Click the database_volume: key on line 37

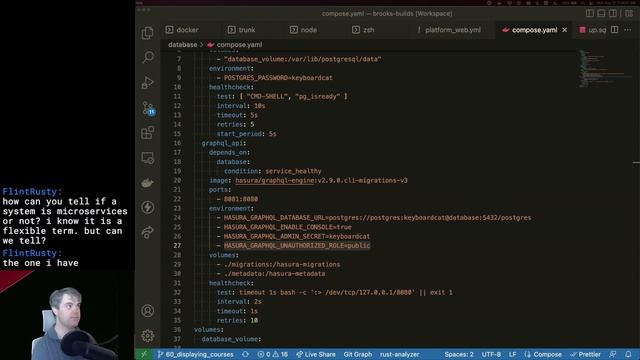pos(231,339)
